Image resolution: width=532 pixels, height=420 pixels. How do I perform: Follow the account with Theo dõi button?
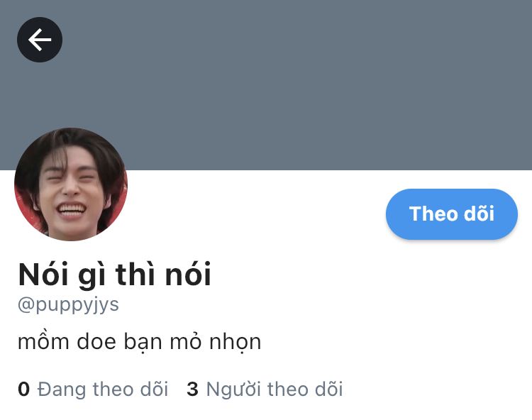[452, 214]
